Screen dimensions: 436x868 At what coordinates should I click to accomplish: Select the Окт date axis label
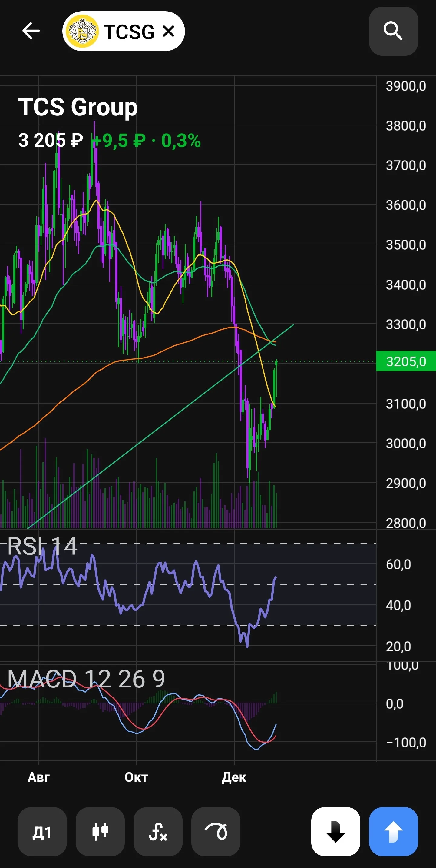(136, 777)
